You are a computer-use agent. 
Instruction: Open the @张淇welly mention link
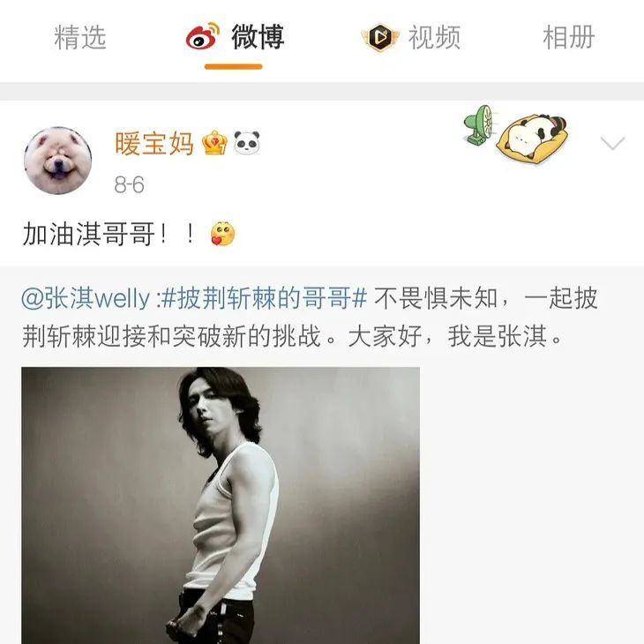pos(86,298)
